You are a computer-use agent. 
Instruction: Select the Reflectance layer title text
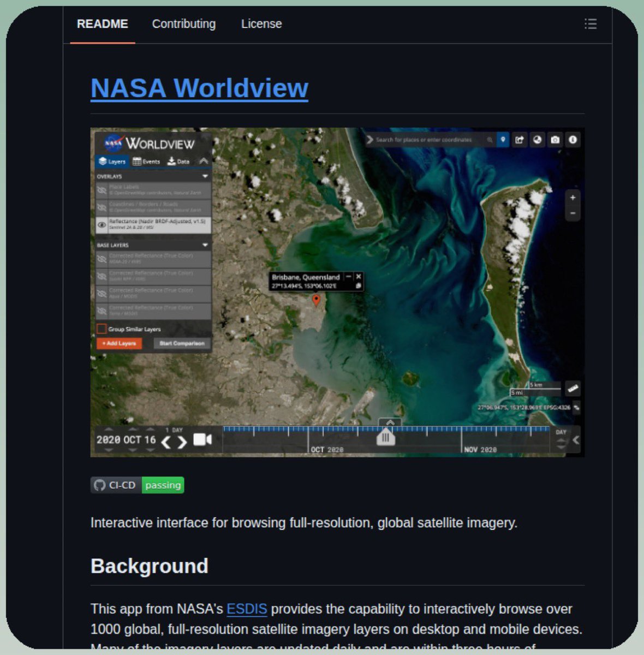click(x=157, y=222)
